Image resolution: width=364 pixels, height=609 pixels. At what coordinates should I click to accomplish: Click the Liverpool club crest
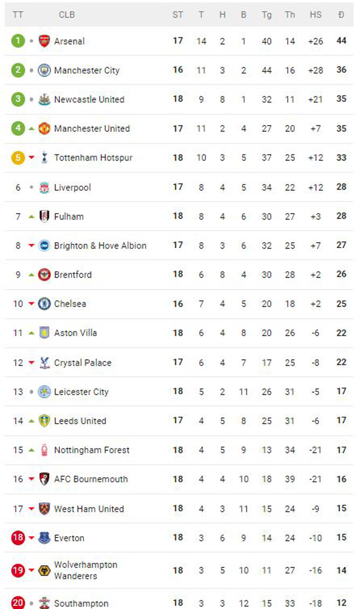(44, 187)
